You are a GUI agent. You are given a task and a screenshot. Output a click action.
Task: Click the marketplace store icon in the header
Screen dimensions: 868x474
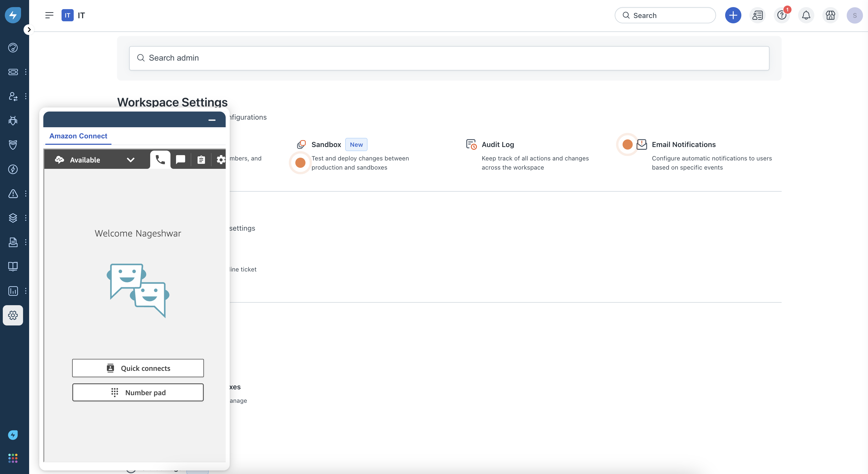click(x=830, y=15)
